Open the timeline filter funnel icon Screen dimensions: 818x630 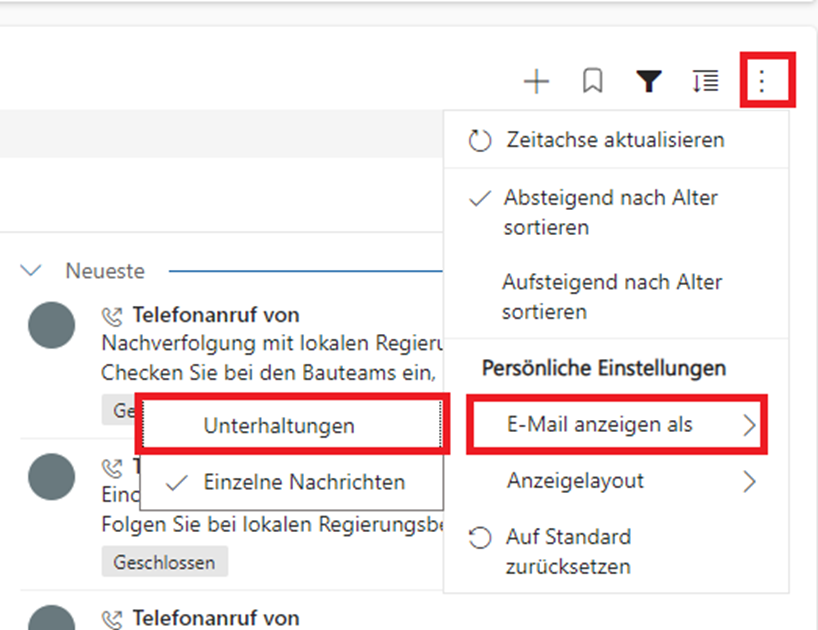[x=649, y=82]
